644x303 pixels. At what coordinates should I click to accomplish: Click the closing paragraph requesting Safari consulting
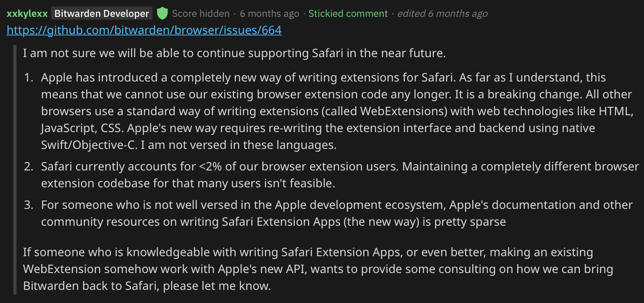tap(318, 269)
